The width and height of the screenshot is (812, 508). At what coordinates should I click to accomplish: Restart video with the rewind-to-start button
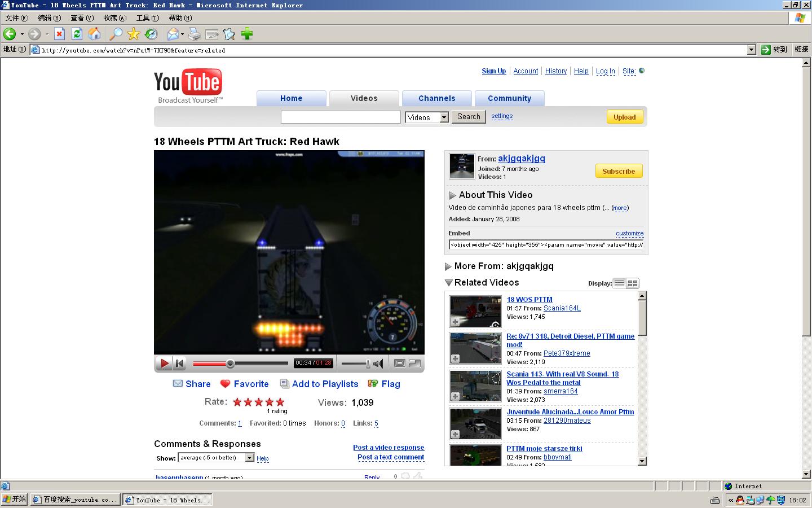tap(179, 364)
